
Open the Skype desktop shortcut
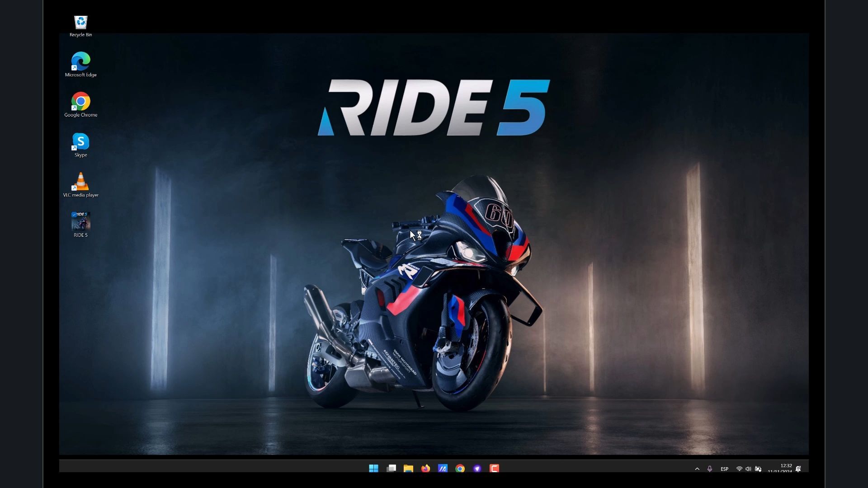pos(80,145)
